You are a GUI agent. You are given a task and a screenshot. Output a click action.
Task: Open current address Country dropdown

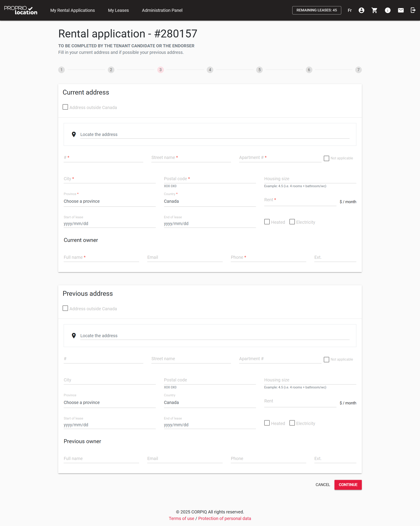[210, 201]
